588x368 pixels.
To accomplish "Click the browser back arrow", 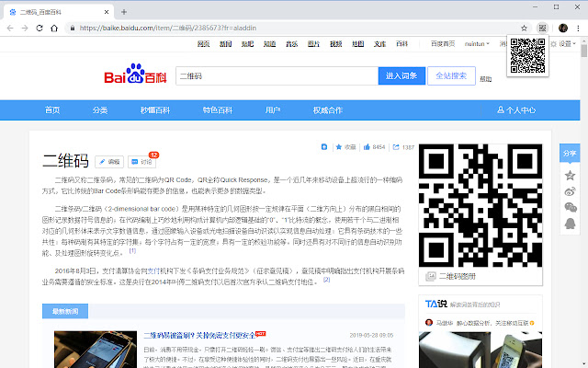I will click(10, 29).
